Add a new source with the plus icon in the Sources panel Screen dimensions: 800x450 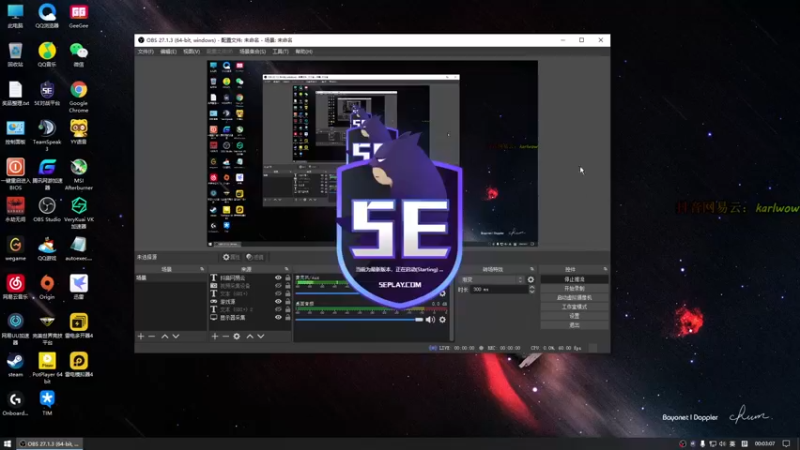pos(215,336)
